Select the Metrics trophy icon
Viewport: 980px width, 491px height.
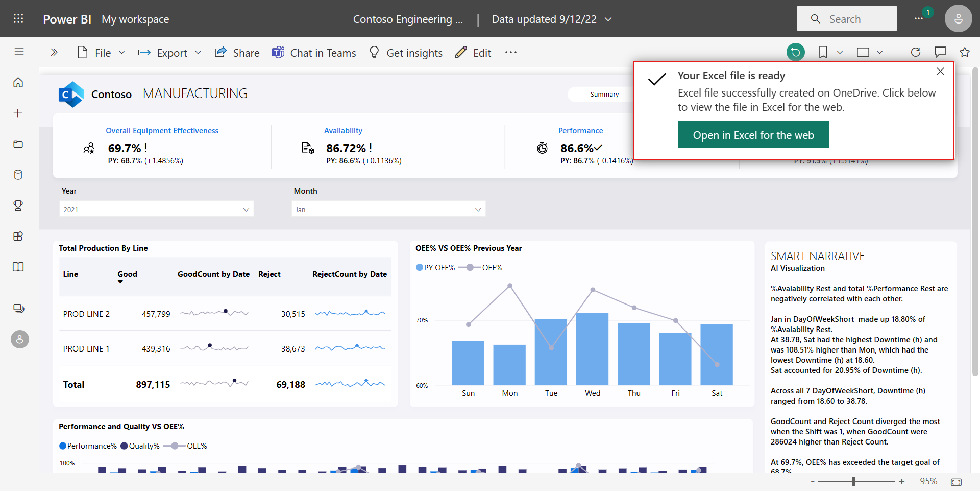18,205
